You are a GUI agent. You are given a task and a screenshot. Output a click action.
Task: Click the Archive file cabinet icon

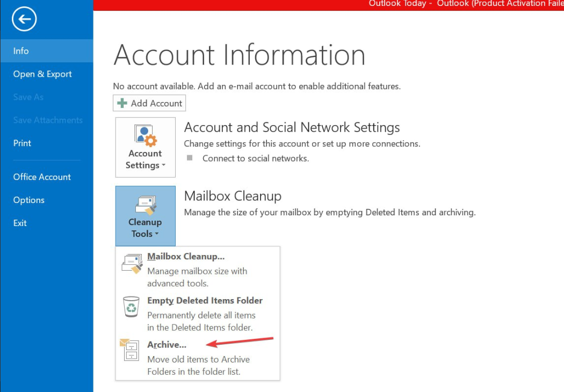(129, 350)
